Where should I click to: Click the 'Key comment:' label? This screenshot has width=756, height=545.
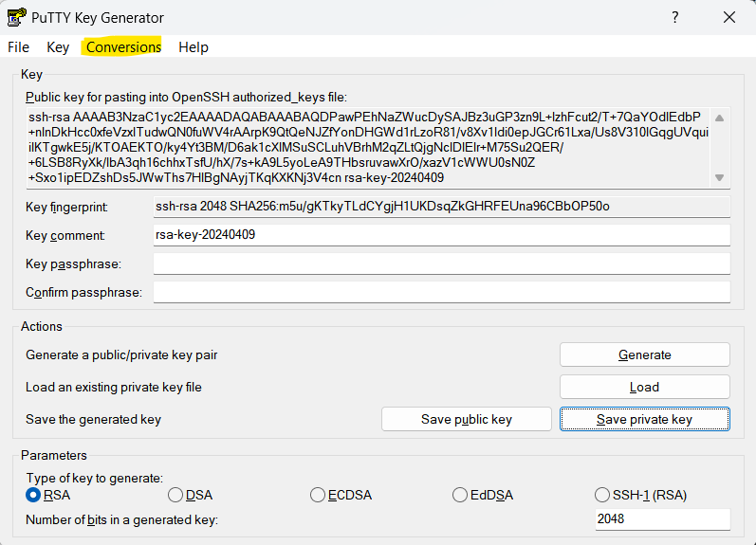point(65,236)
